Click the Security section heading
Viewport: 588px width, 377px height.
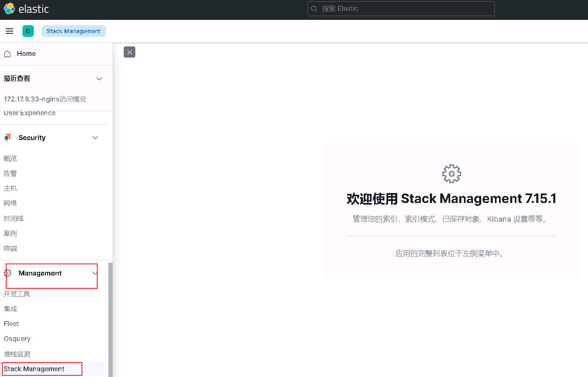point(32,138)
